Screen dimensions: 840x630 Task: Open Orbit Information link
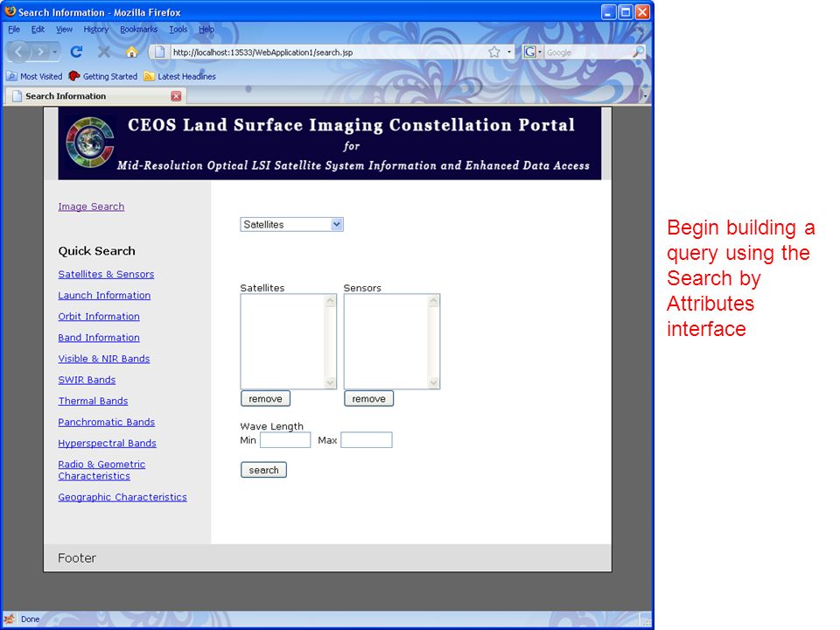tap(99, 317)
